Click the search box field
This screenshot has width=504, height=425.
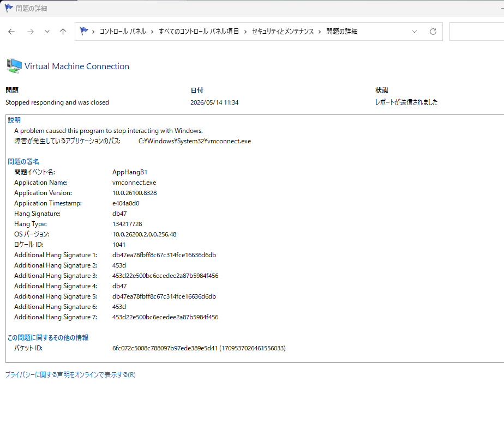tap(477, 32)
